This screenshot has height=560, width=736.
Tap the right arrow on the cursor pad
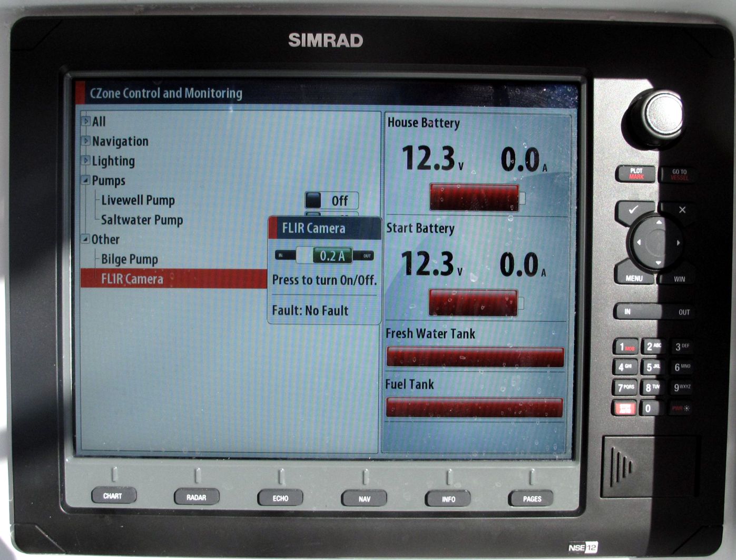(x=678, y=242)
